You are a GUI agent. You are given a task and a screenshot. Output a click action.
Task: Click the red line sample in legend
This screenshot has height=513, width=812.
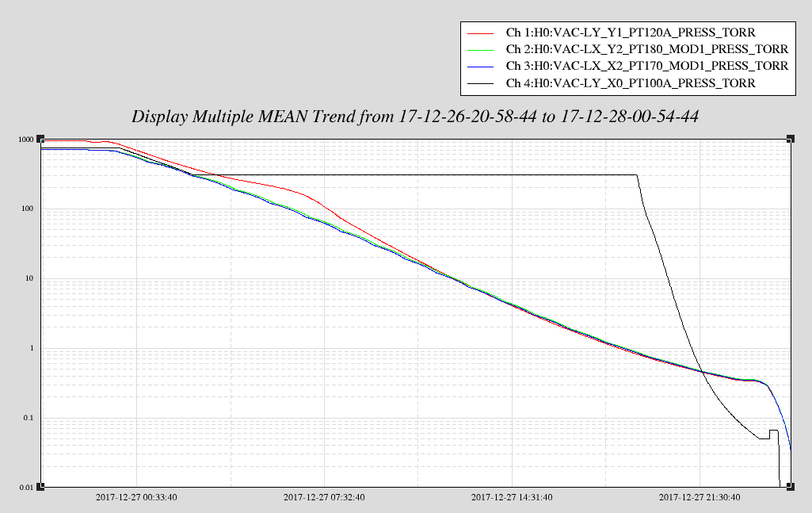tap(480, 33)
